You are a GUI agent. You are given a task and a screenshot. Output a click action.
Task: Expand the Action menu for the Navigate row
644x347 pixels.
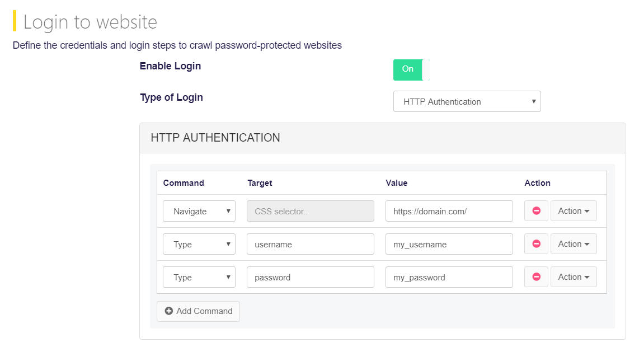coord(574,211)
